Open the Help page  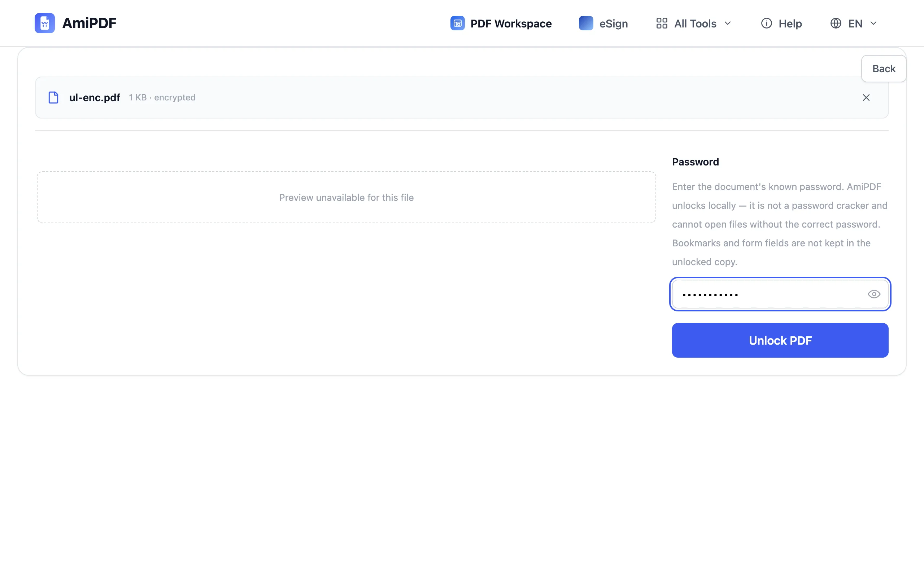click(x=781, y=23)
